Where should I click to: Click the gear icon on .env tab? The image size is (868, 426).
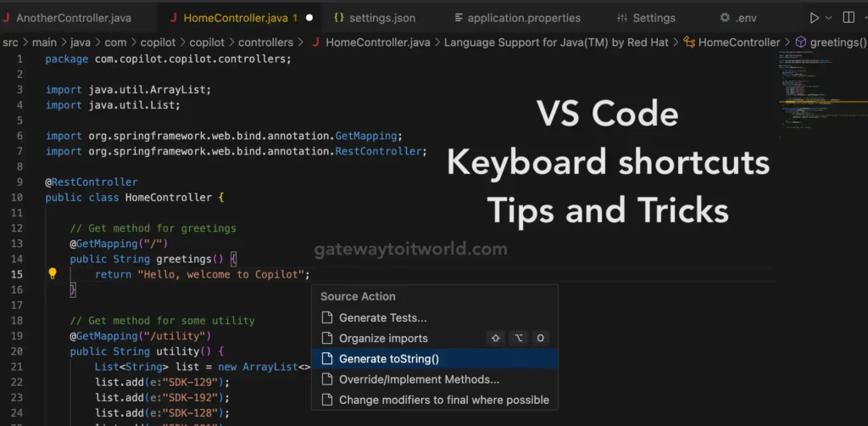click(724, 18)
